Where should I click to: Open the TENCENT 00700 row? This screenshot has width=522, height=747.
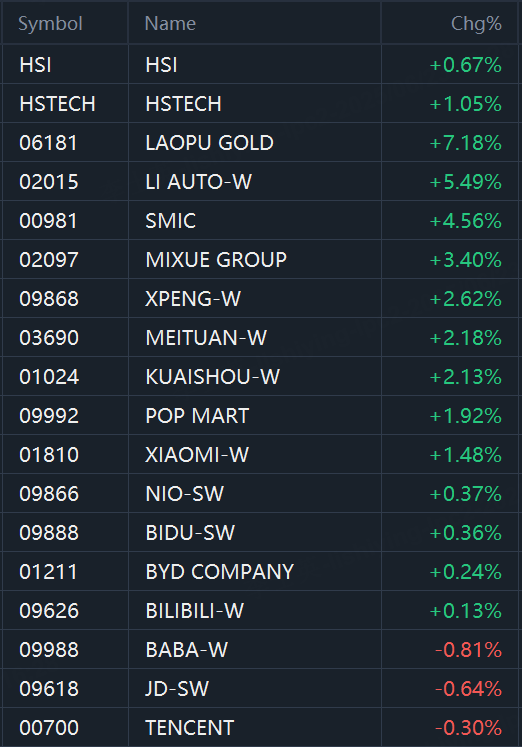260,728
